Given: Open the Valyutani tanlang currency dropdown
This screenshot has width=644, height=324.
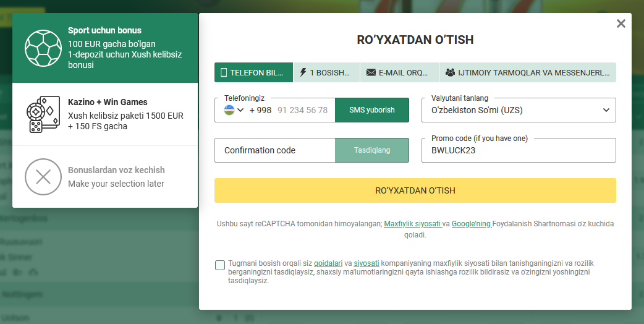Looking at the screenshot, I should (x=519, y=109).
